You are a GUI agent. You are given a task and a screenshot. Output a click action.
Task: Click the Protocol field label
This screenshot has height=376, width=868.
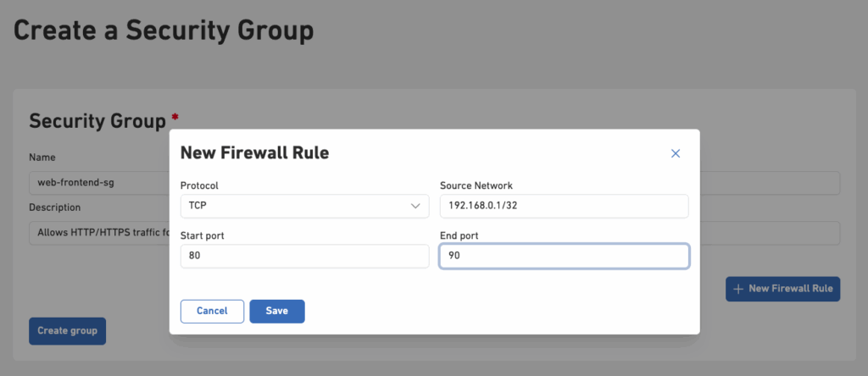[x=200, y=185]
